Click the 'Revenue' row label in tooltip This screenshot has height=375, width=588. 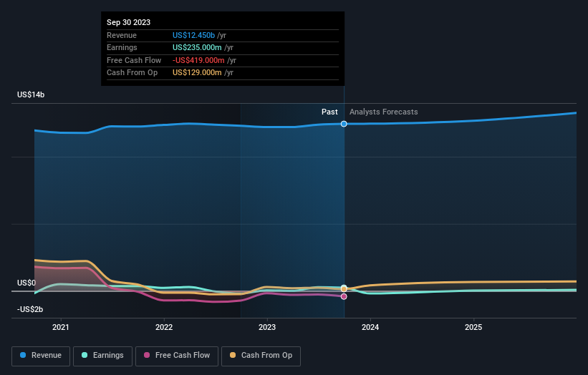pyautogui.click(x=122, y=35)
